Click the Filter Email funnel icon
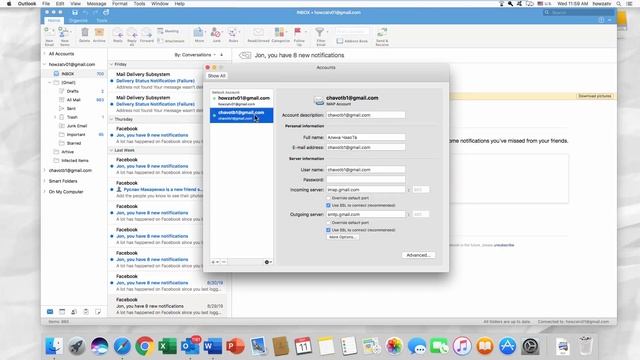The height and width of the screenshot is (360, 640). coord(320,32)
